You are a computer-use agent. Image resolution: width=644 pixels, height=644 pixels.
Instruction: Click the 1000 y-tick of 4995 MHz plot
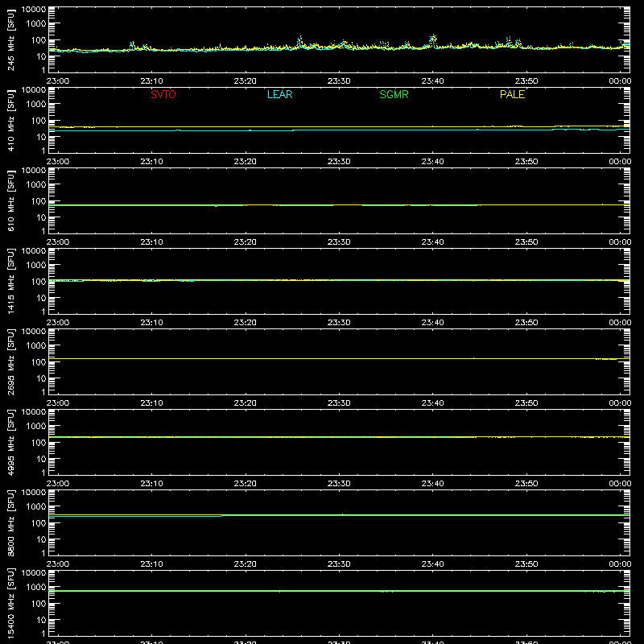pos(36,427)
